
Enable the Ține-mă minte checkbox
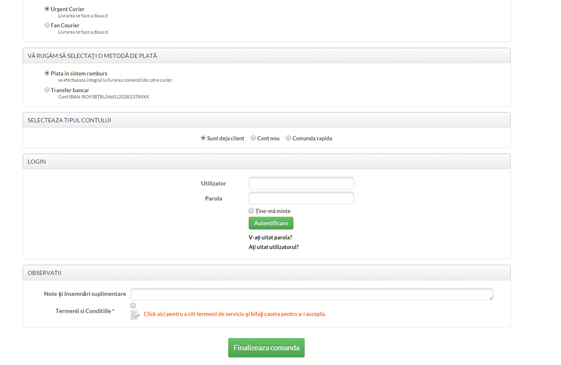251,211
